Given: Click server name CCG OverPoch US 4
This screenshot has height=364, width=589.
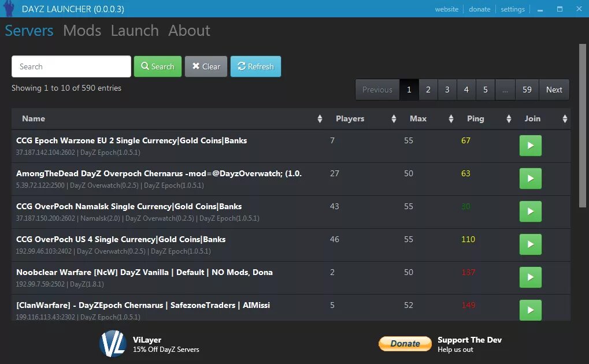Looking at the screenshot, I should [121, 239].
